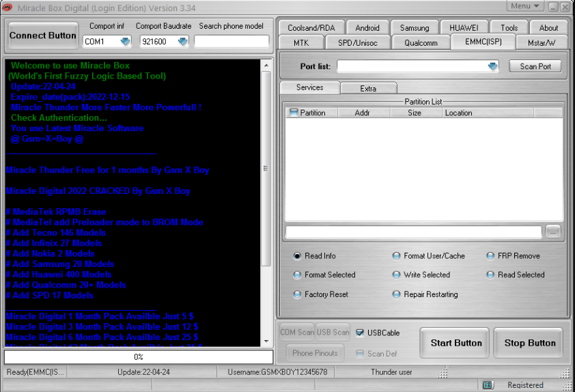Open the Extra sub-tab
Image resolution: width=575 pixels, height=392 pixels.
368,88
